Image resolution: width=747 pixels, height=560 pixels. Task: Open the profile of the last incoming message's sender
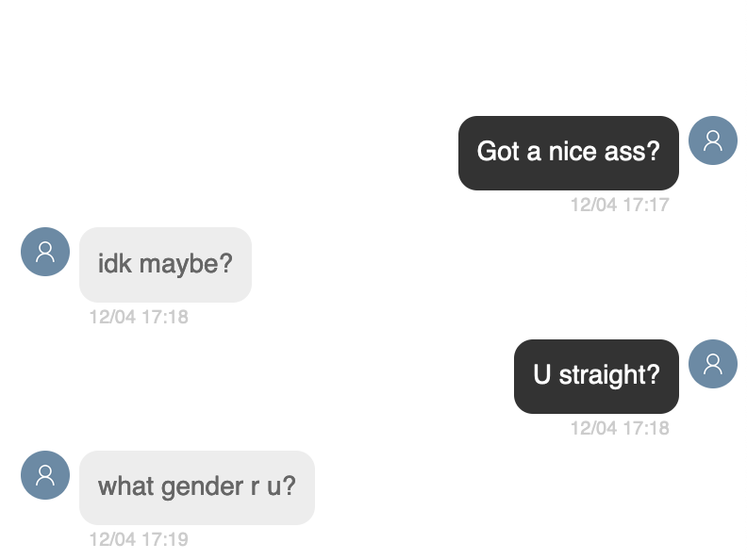click(x=45, y=475)
